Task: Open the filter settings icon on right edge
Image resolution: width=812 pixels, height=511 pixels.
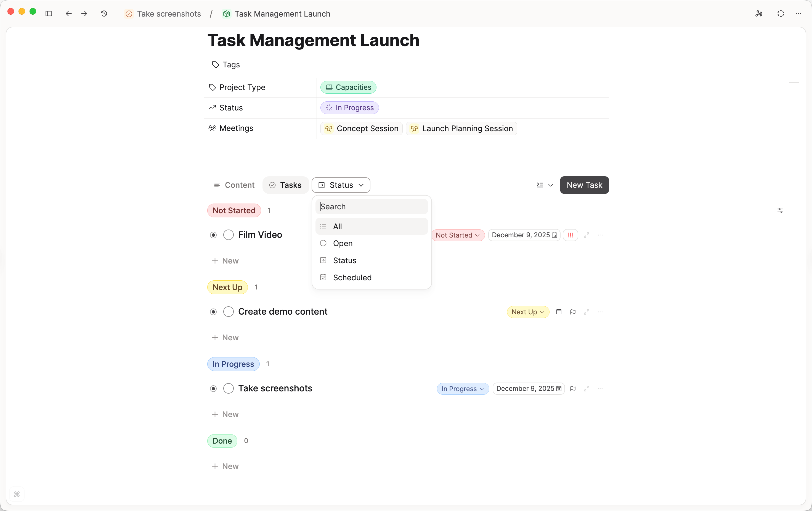Action: pyautogui.click(x=780, y=210)
